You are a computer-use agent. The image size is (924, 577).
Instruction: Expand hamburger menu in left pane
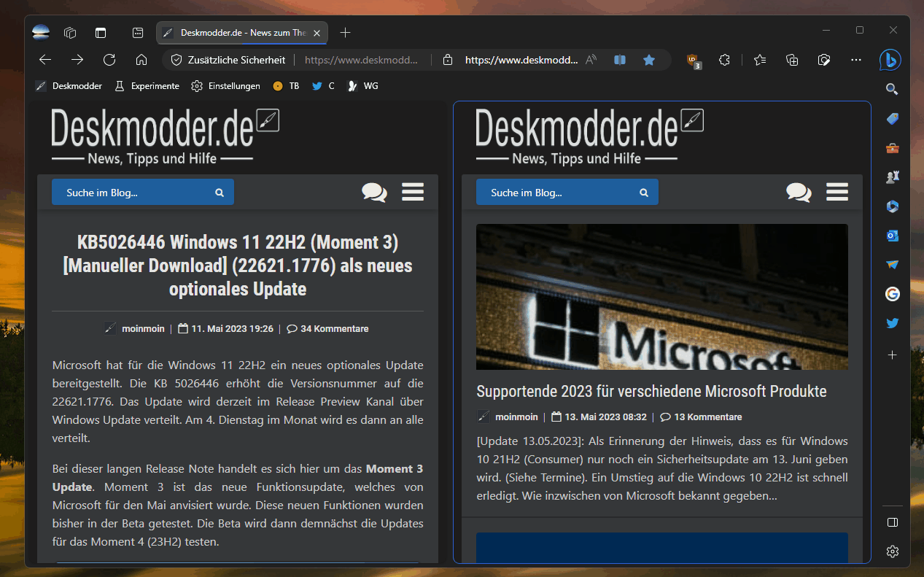tap(413, 192)
